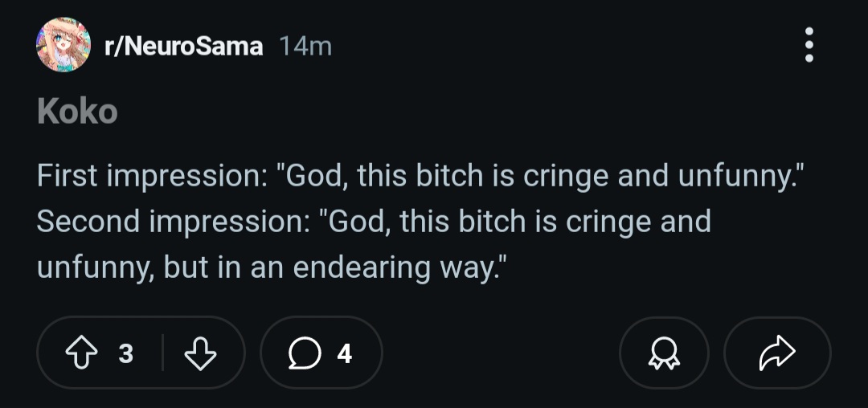Open the three-dot post options menu
868x408 pixels.
(809, 45)
